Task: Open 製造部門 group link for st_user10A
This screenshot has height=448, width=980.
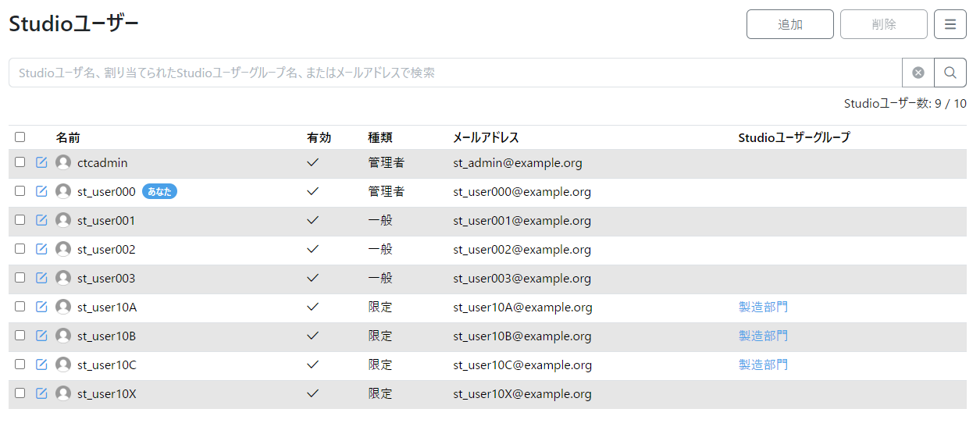Action: tap(763, 307)
